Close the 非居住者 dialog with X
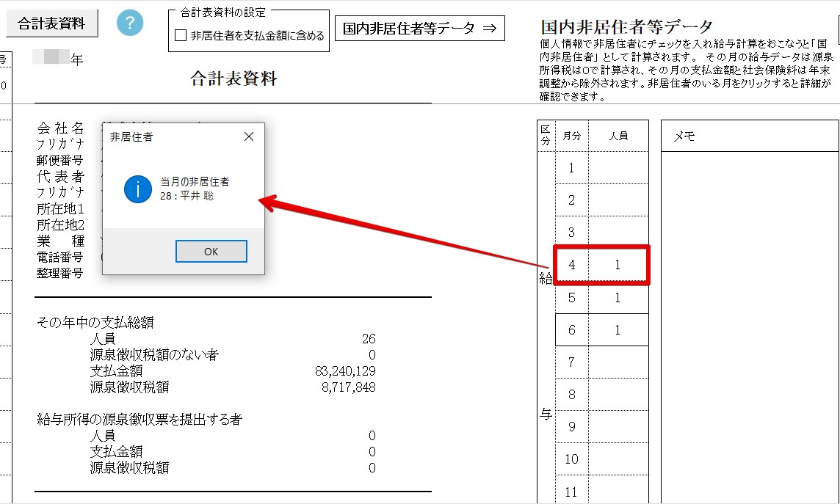The width and height of the screenshot is (840, 504). [x=249, y=136]
